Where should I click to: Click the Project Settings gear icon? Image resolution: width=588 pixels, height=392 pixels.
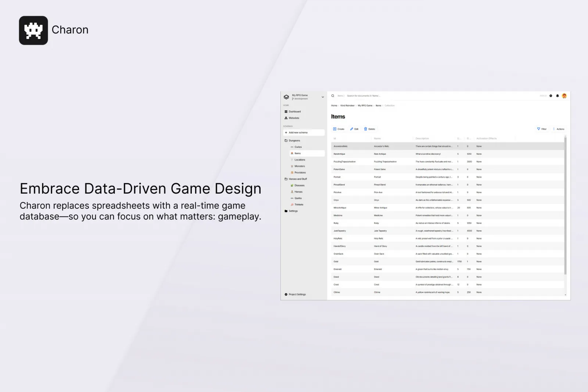286,294
